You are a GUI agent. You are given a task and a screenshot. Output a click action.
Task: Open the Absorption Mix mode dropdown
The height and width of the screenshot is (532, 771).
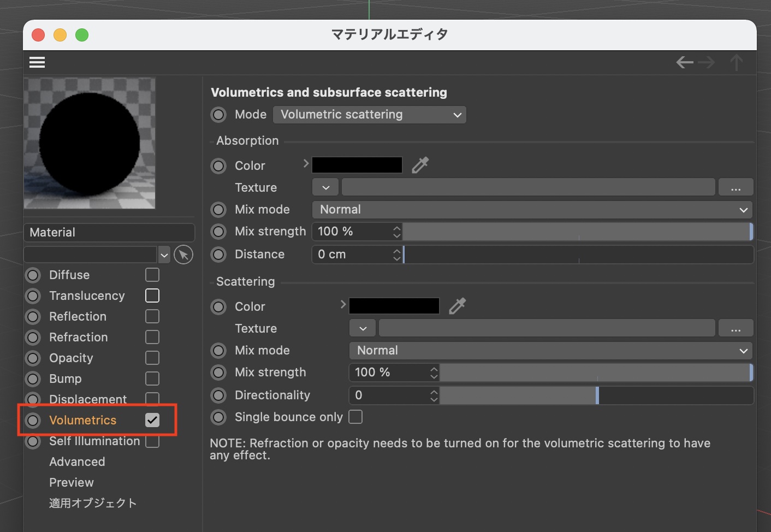[x=532, y=210]
